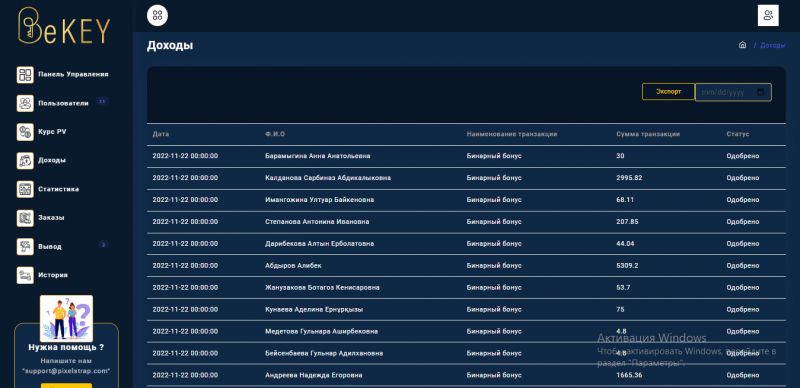Select row Медетова Гульнара Аширбековна
800x388 pixels.
[x=466, y=332]
